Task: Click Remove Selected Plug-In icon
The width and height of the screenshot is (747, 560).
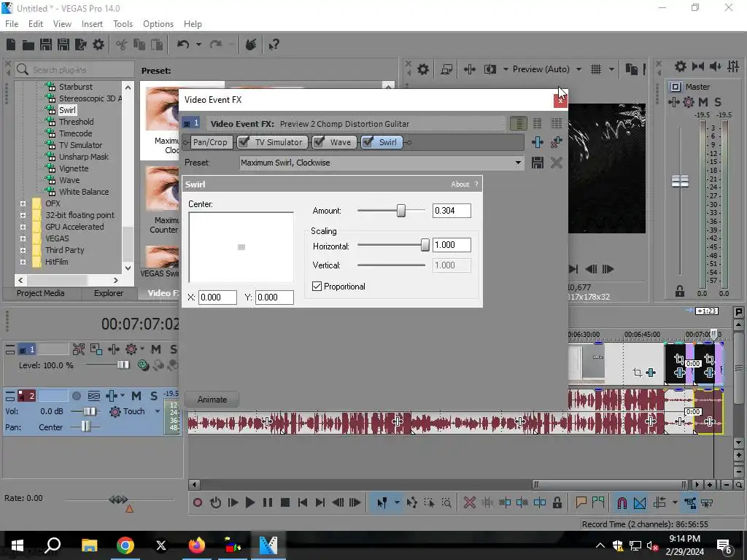Action: pyautogui.click(x=556, y=142)
